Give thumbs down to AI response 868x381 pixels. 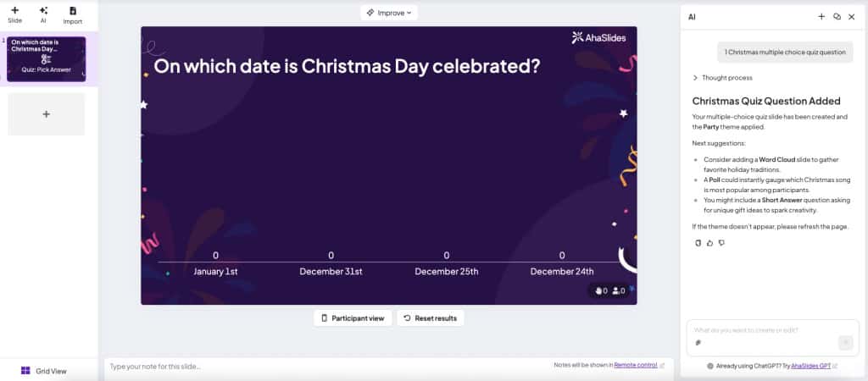(x=721, y=243)
